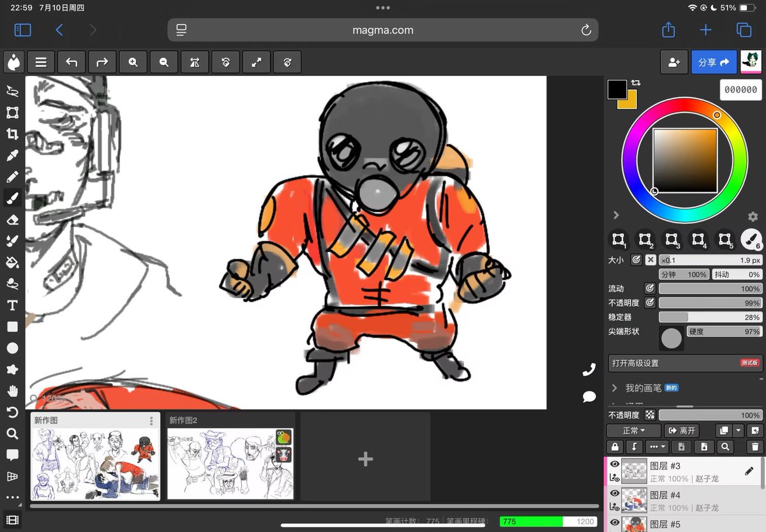Select the eyedropper tool
Screen dimensions: 766x532
12,156
